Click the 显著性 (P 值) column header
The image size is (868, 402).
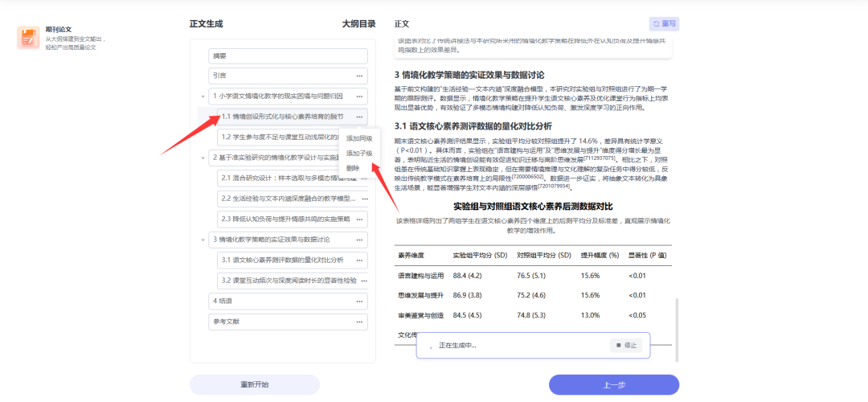[x=648, y=256]
